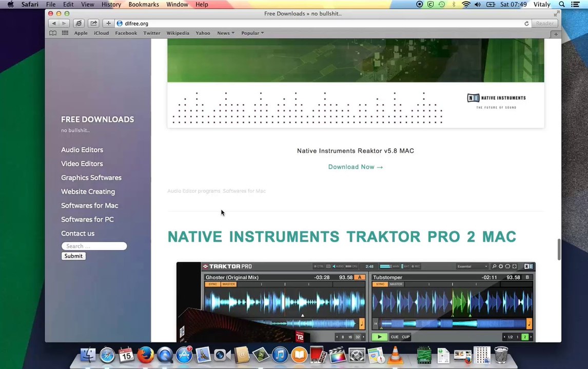The width and height of the screenshot is (588, 369).
Task: Click the FREE DOWNLOADS site title
Action: click(x=97, y=119)
